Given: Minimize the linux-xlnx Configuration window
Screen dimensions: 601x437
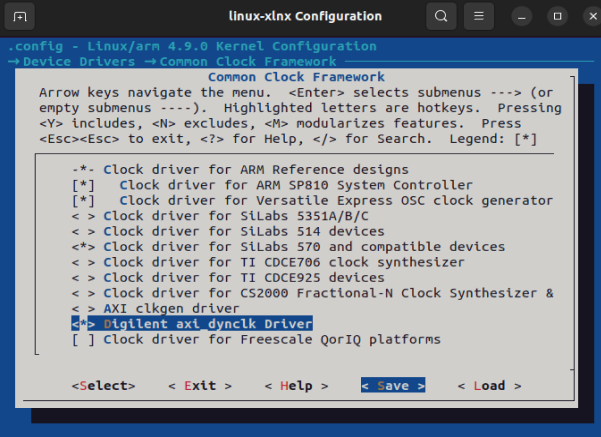Looking at the screenshot, I should pyautogui.click(x=522, y=16).
